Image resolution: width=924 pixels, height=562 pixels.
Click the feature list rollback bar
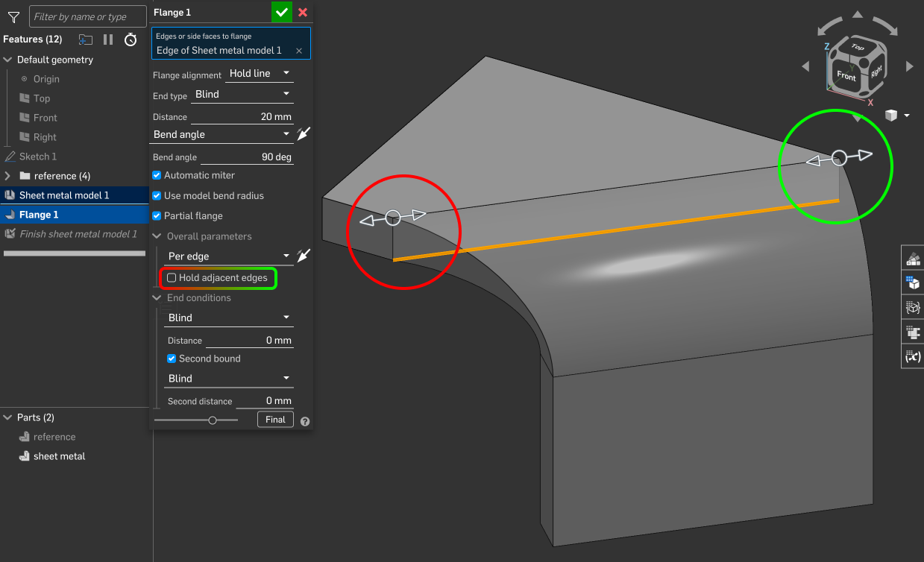click(74, 253)
